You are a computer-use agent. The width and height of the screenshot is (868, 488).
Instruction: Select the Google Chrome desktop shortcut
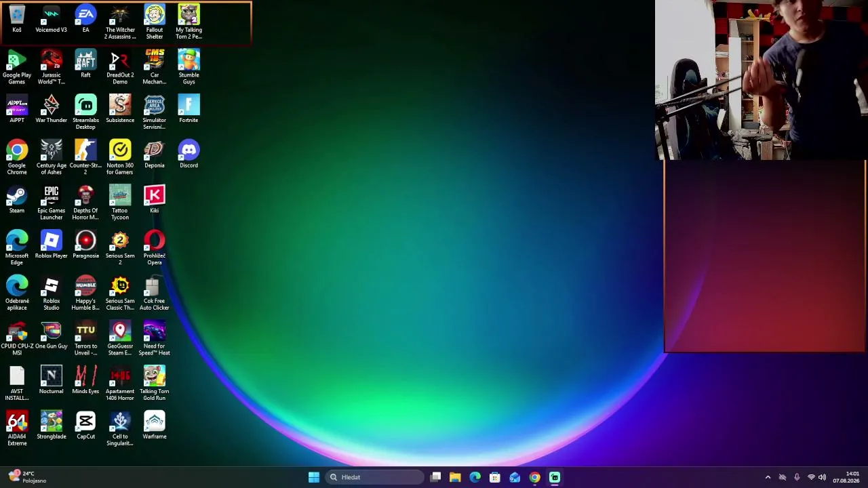point(17,158)
